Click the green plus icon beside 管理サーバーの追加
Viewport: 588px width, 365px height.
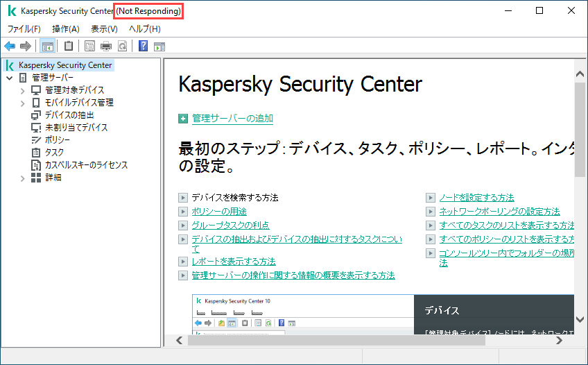coord(183,119)
